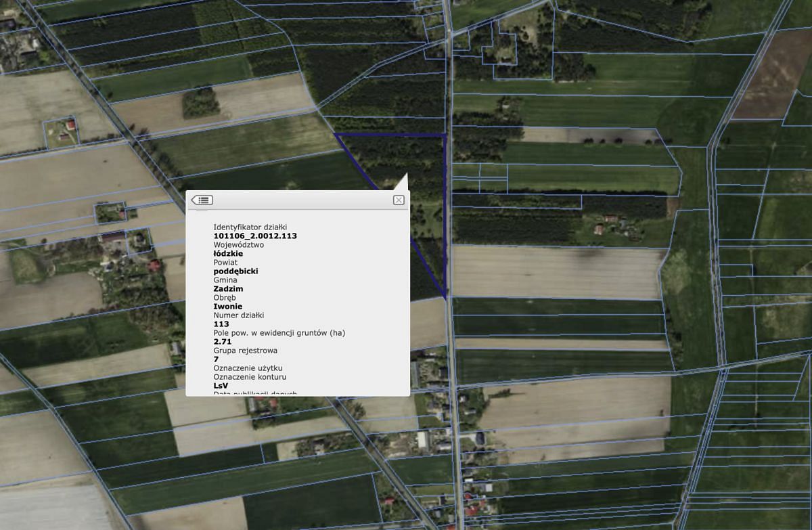The width and height of the screenshot is (812, 530).
Task: Select the Zadzim gmina value
Action: pos(228,289)
